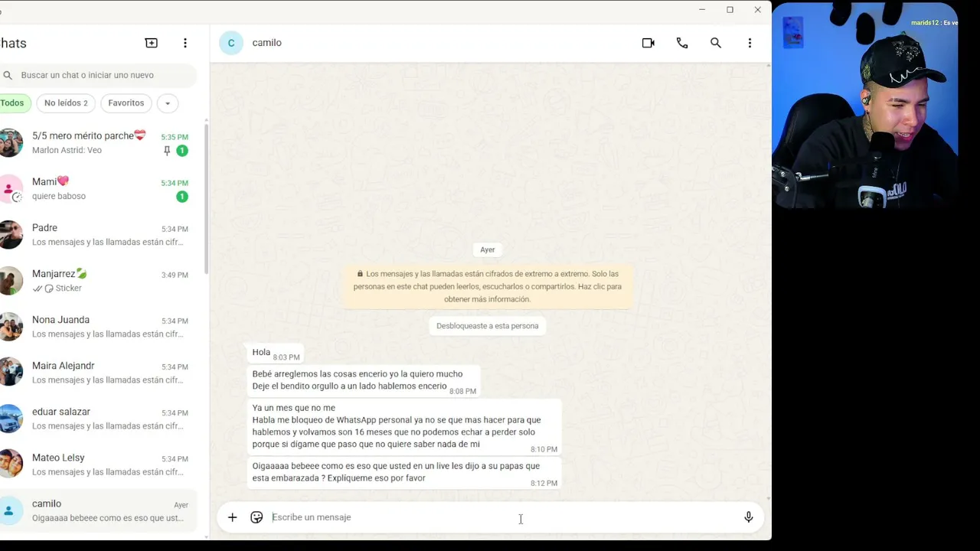Click the Nona Juanda profile picture
Viewport: 980px width, 551px height.
coord(10,327)
